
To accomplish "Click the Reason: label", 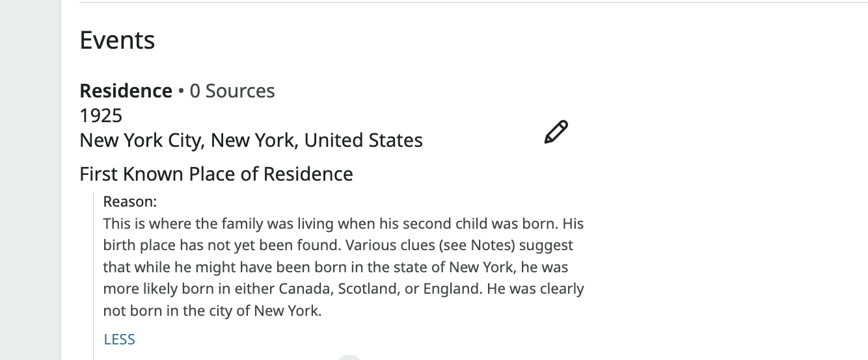I will (x=130, y=201).
